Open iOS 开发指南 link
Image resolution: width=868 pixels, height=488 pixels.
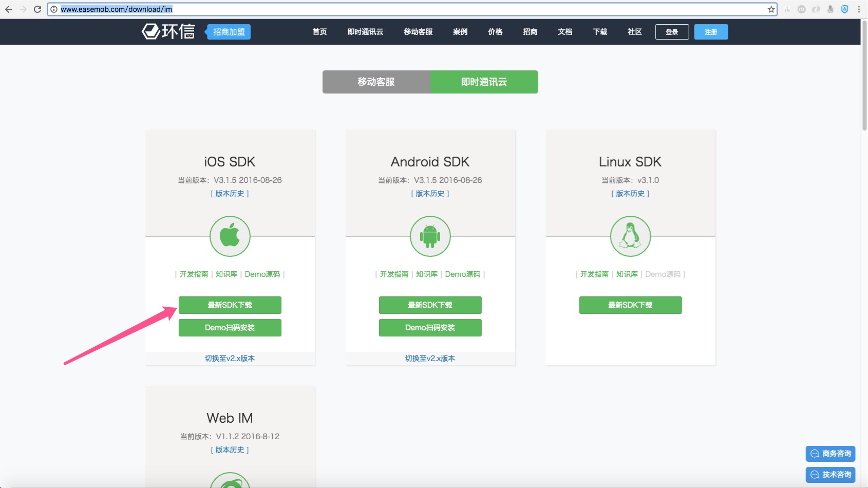tap(194, 274)
